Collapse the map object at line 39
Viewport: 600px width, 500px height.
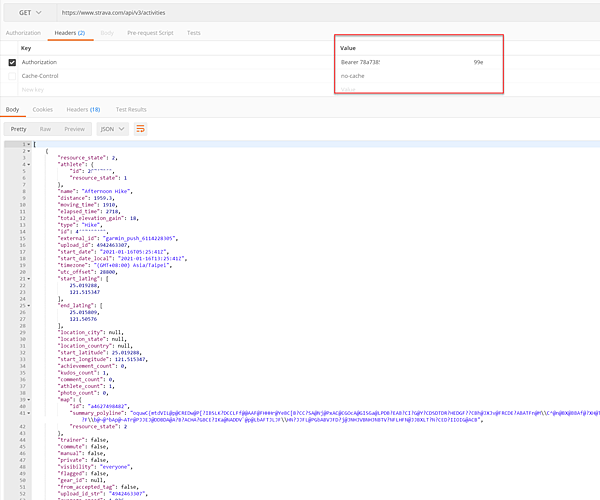point(29,400)
